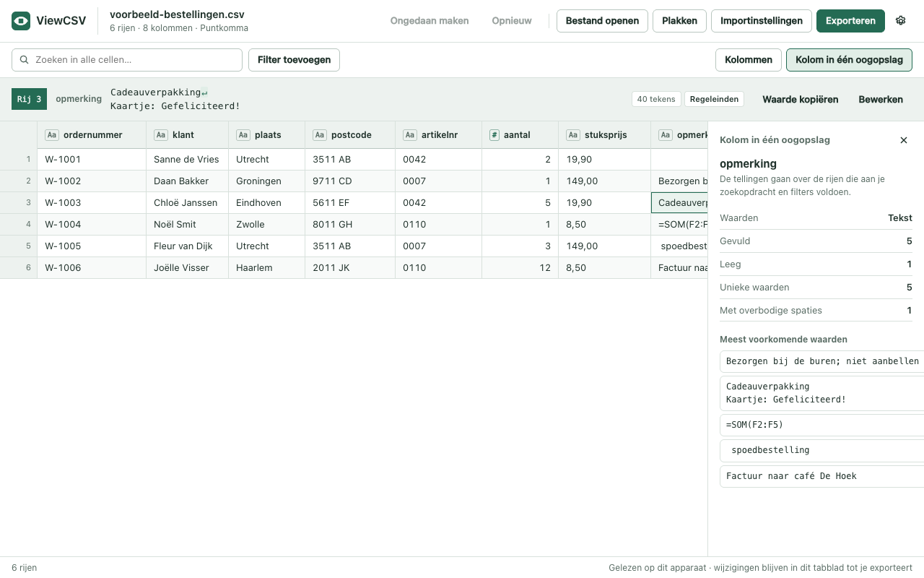Click the search magnifier icon
924x578 pixels.
click(x=25, y=60)
